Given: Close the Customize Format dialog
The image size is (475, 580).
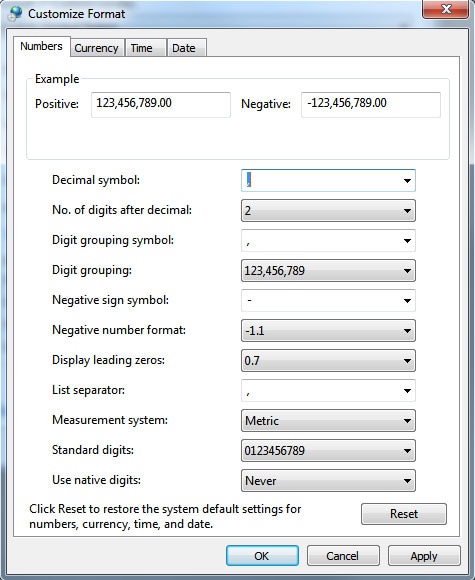Looking at the screenshot, I should (446, 9).
